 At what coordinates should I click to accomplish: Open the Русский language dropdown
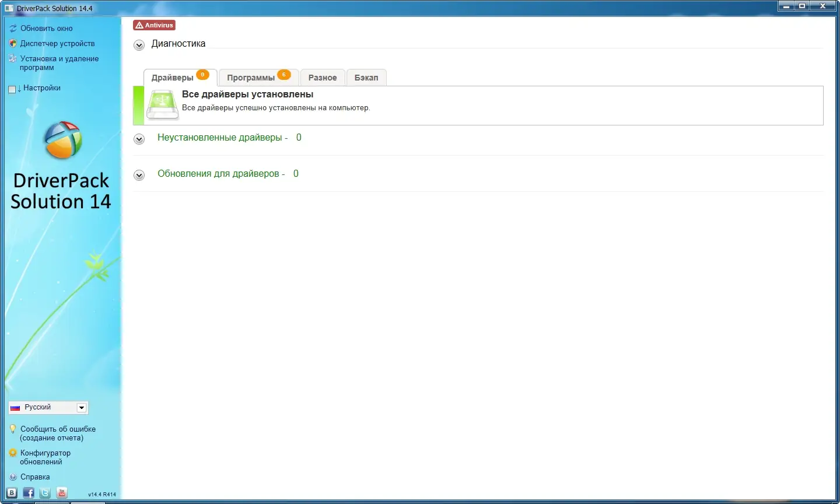[x=48, y=407]
